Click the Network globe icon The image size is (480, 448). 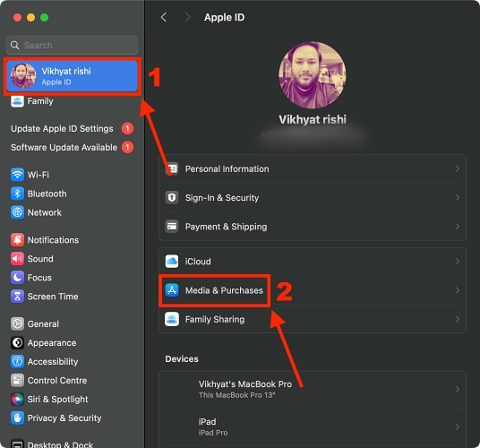(17, 212)
